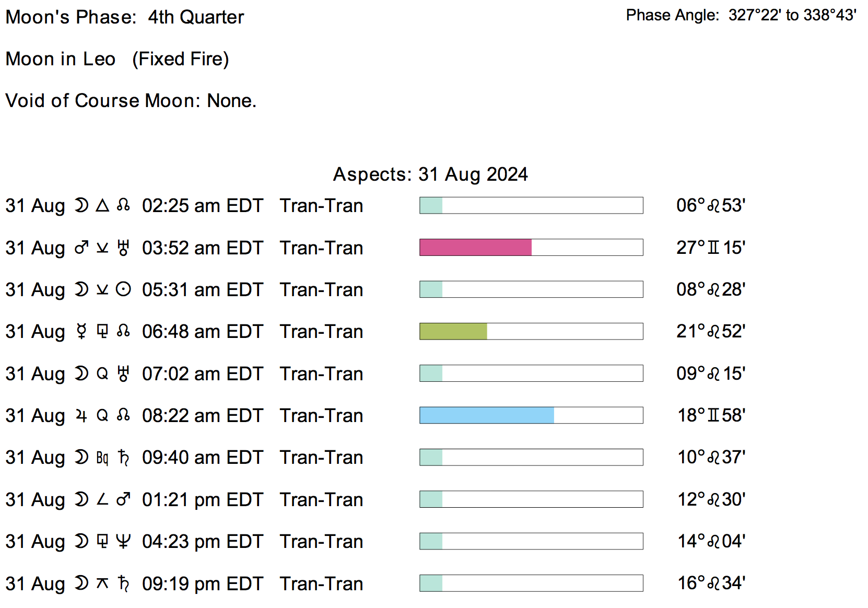Click the "Aspects: 31 Aug 2024" heading
The image size is (868, 608).
click(x=430, y=174)
